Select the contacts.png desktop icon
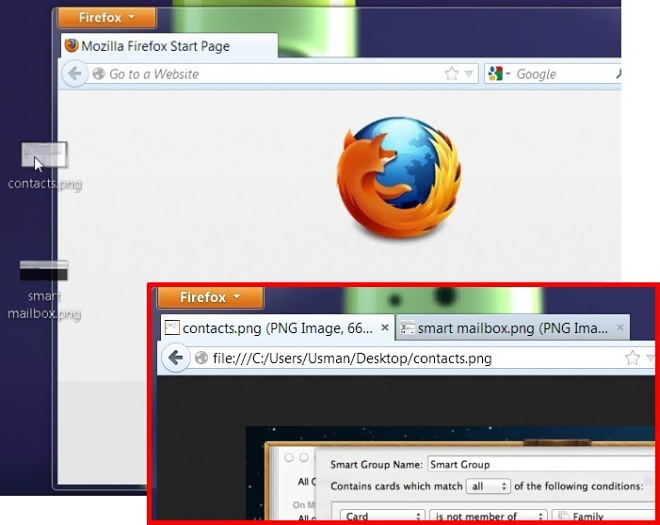 click(45, 166)
